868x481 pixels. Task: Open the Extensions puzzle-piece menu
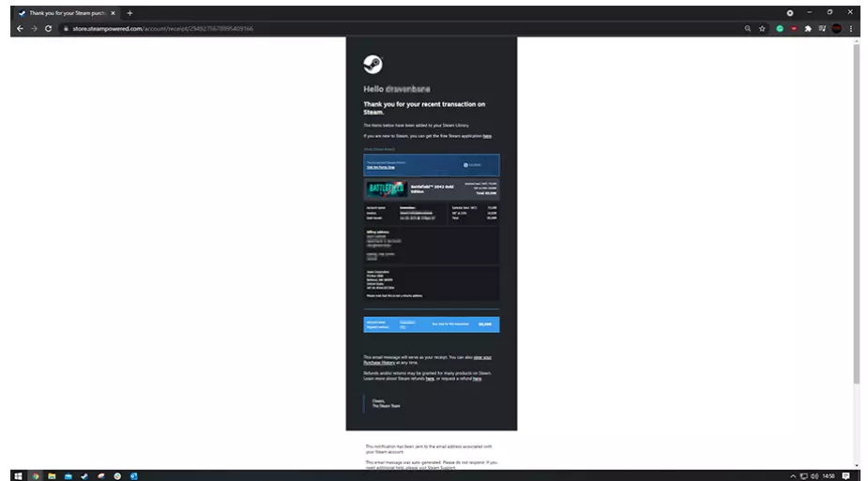[x=808, y=29]
